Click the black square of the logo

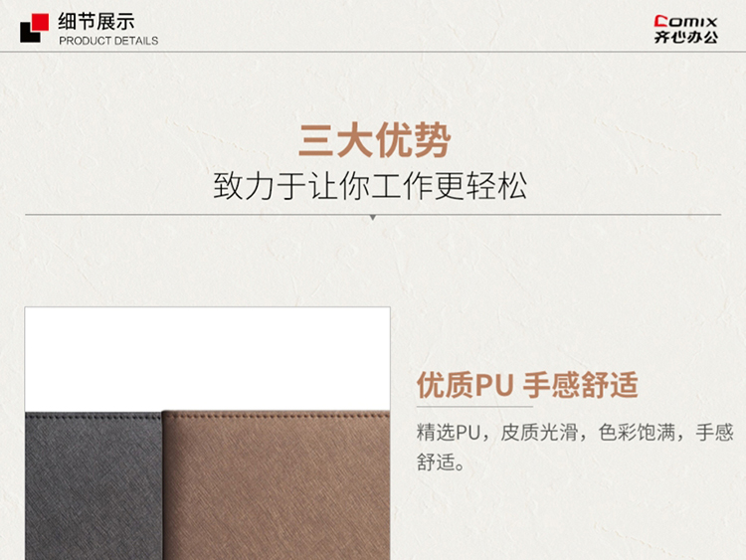(29, 33)
